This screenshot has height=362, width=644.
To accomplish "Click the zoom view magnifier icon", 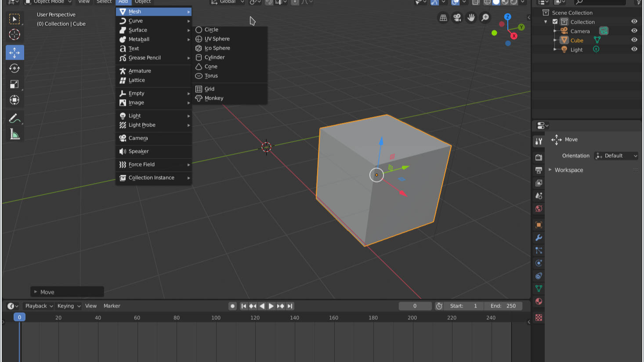I will pyautogui.click(x=485, y=18).
